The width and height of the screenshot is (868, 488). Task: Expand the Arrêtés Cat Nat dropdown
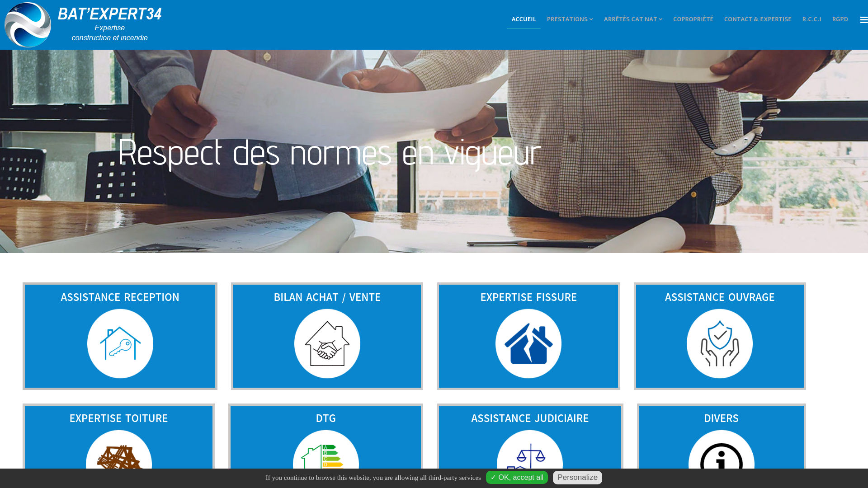633,19
